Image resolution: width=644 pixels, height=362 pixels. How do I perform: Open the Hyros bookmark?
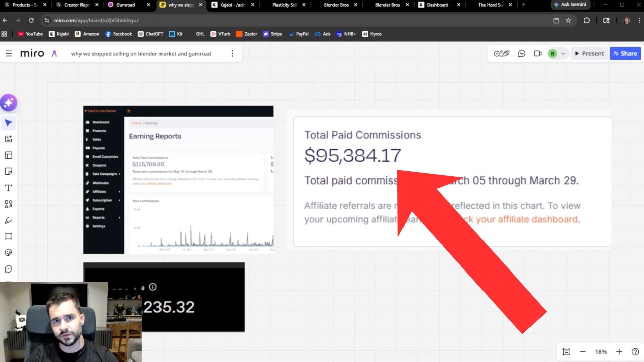point(372,34)
